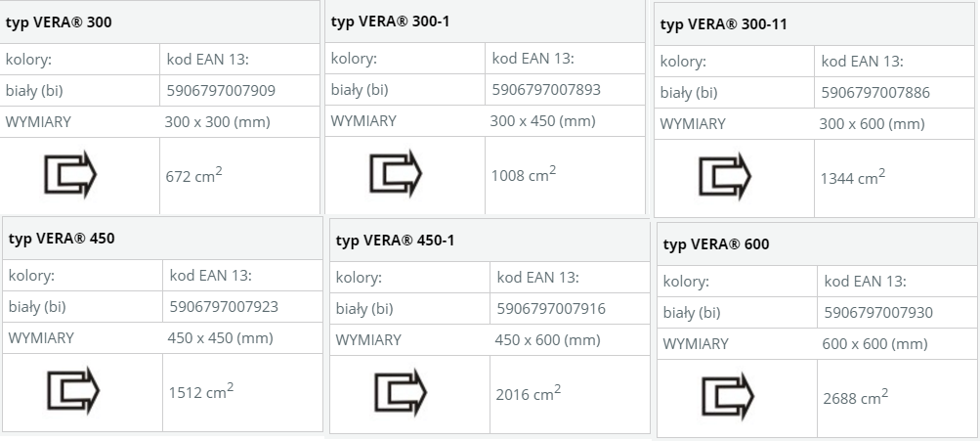This screenshot has height=441, width=980.
Task: Click the airflow arrow icon for VERA 450
Action: pyautogui.click(x=73, y=390)
